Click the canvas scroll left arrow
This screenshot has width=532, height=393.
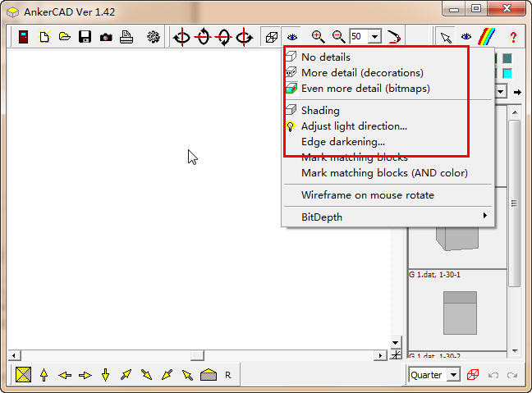(x=14, y=355)
